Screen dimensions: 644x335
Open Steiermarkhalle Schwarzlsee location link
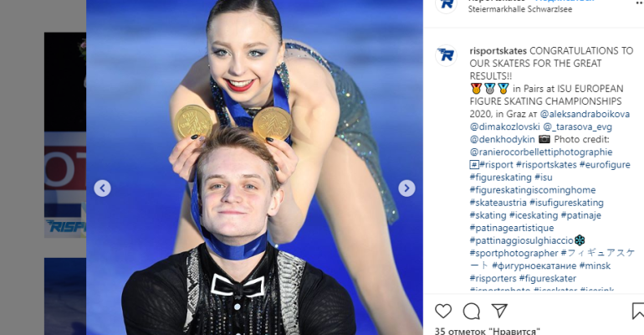pos(520,9)
